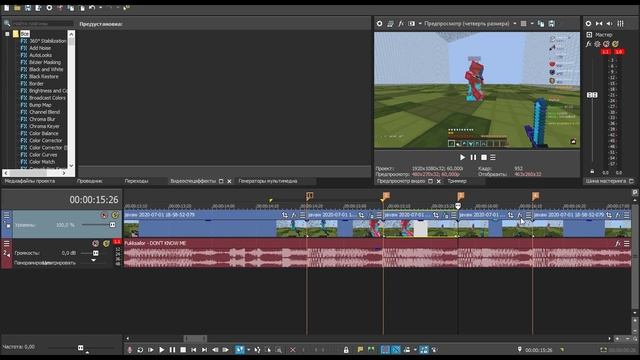Select the Channel Blend effect
The width and height of the screenshot is (640, 360).
tap(44, 112)
